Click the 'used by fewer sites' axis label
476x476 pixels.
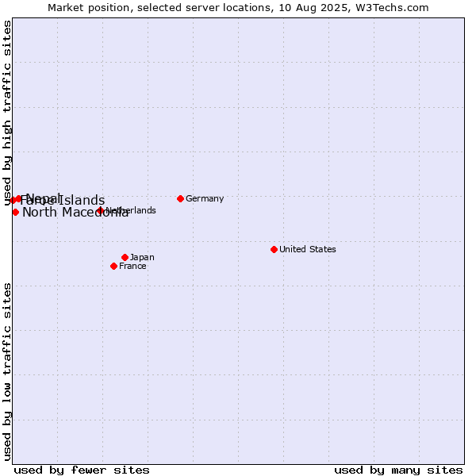82,470
